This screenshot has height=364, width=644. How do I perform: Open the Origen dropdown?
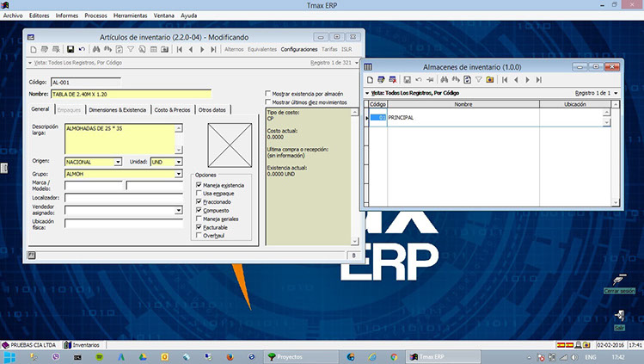(118, 162)
